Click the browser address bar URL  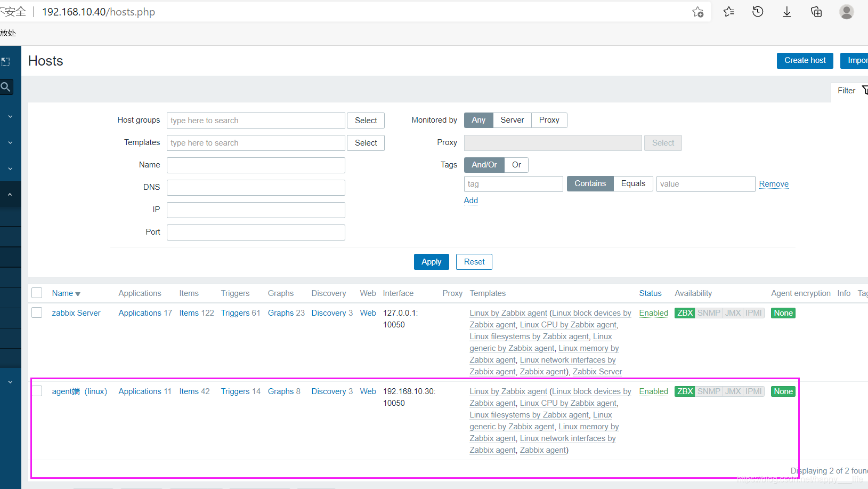coord(99,12)
